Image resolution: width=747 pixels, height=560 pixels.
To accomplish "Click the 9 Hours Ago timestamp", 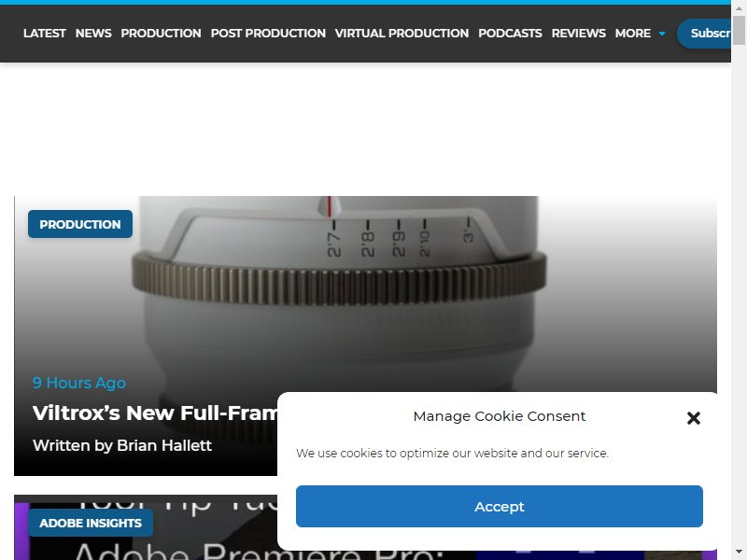I will click(79, 383).
